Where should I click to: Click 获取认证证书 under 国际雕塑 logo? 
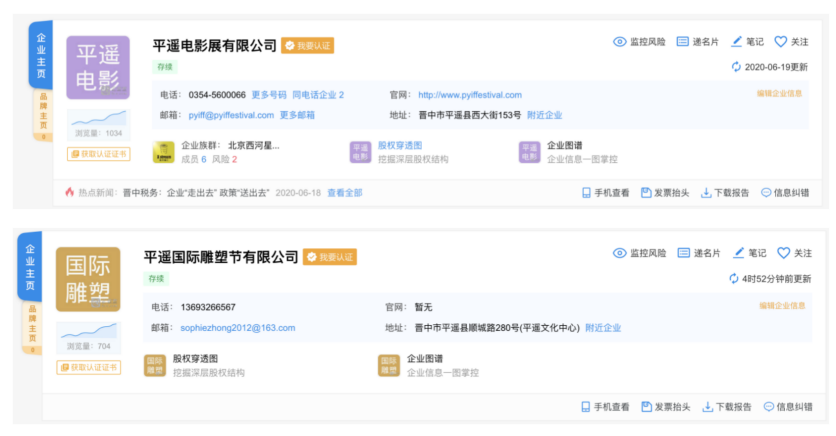click(89, 367)
